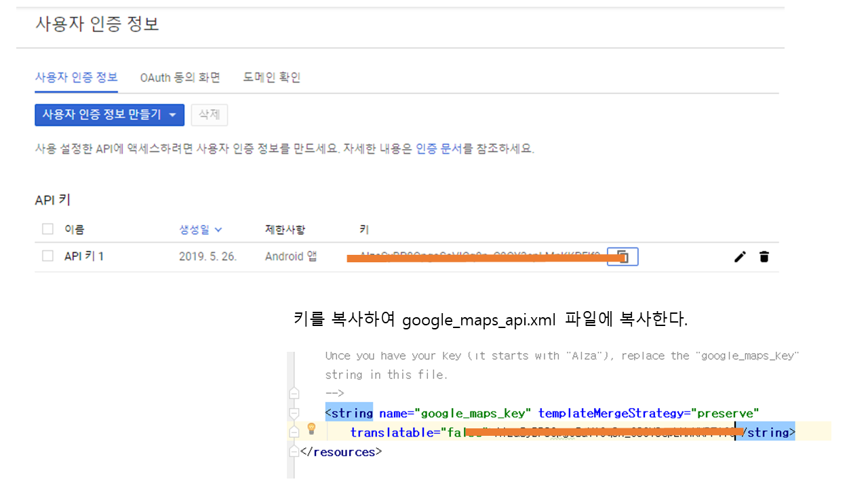The image size is (868, 488).
Task: Click the fold gutter marker on translatable line
Action: [x=294, y=432]
